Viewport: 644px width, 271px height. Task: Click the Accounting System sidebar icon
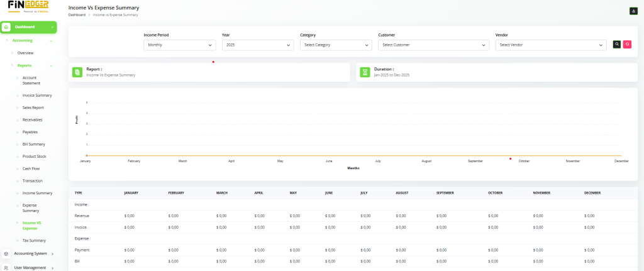click(x=6, y=253)
